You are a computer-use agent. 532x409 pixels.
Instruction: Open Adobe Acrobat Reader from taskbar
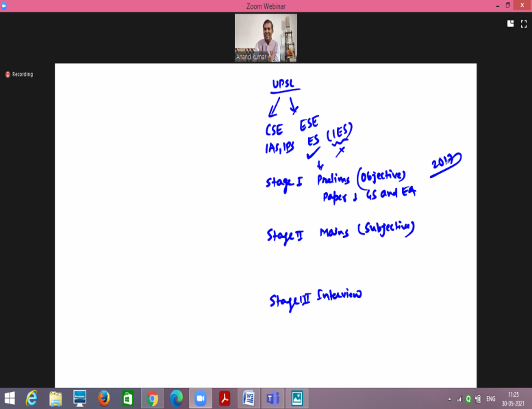point(225,398)
